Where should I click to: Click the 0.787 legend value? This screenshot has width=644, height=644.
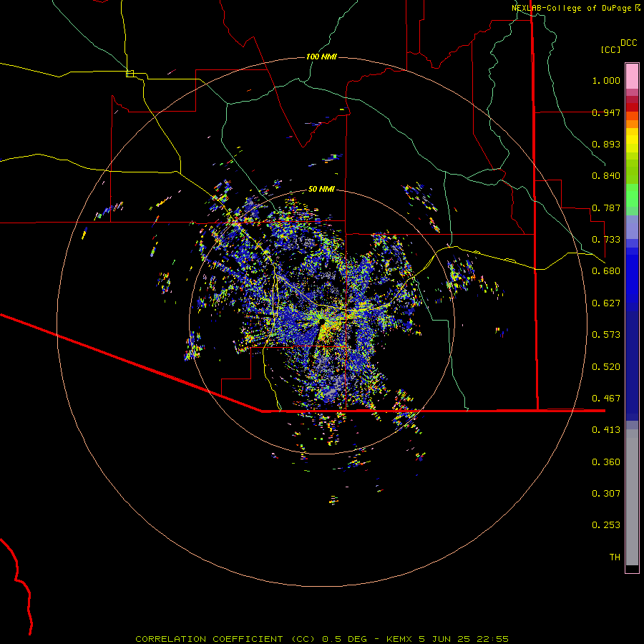click(606, 208)
